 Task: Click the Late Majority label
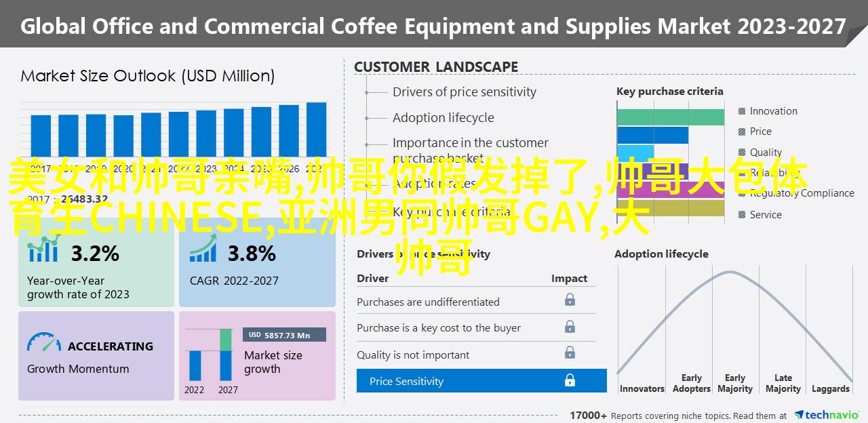783,384
